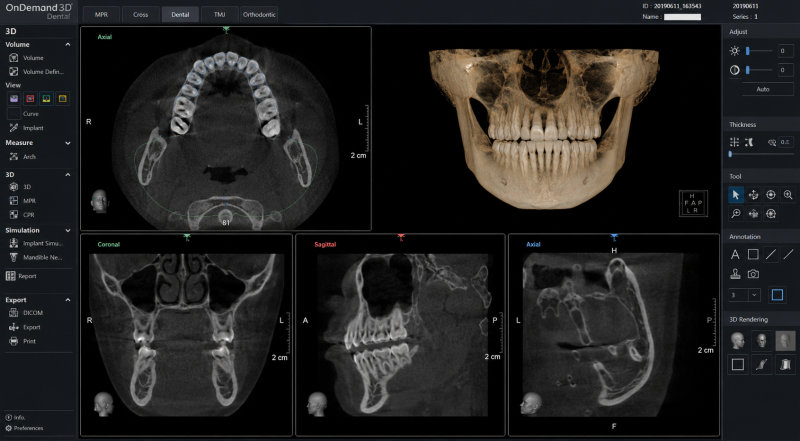Click the camera capture icon
Image resolution: width=800 pixels, height=441 pixels.
coord(753,274)
